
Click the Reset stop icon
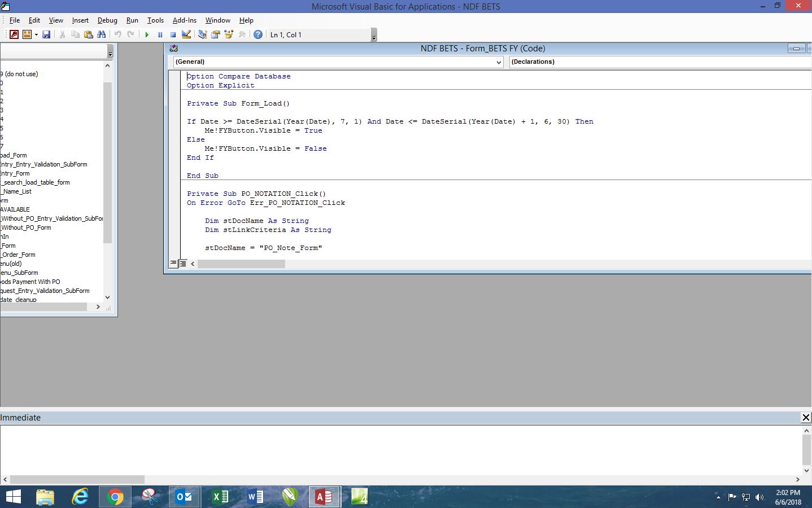[x=173, y=34]
